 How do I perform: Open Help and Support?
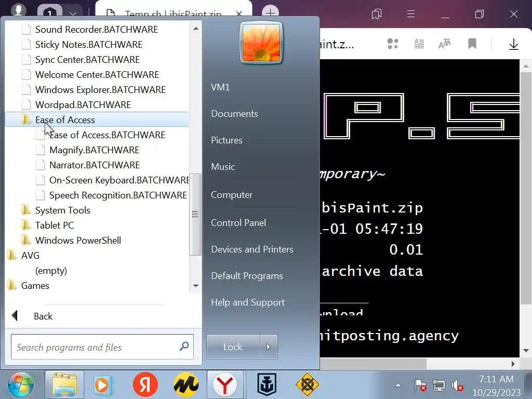(248, 302)
